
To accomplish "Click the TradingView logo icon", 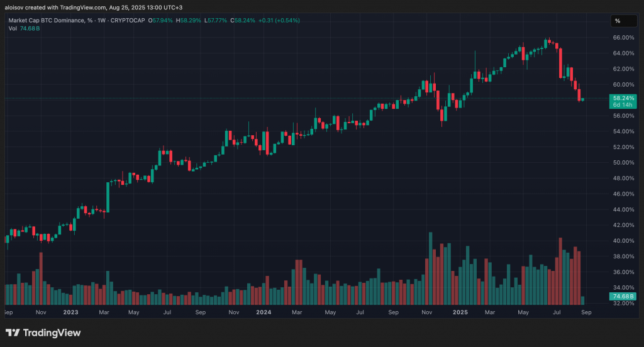I will pyautogui.click(x=13, y=332).
